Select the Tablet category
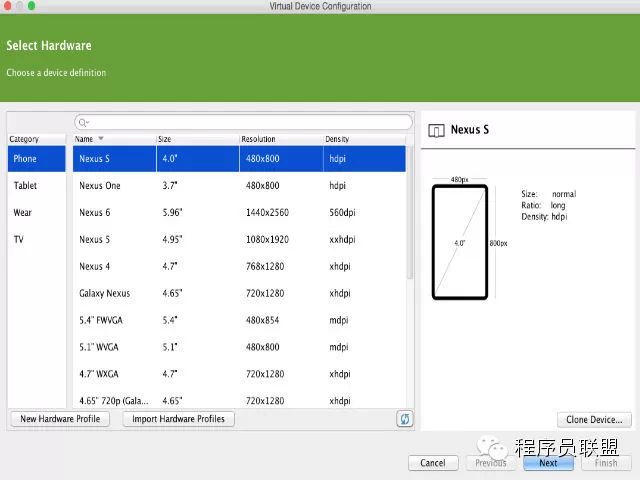Screen dimensions: 640x480 [36, 186]
